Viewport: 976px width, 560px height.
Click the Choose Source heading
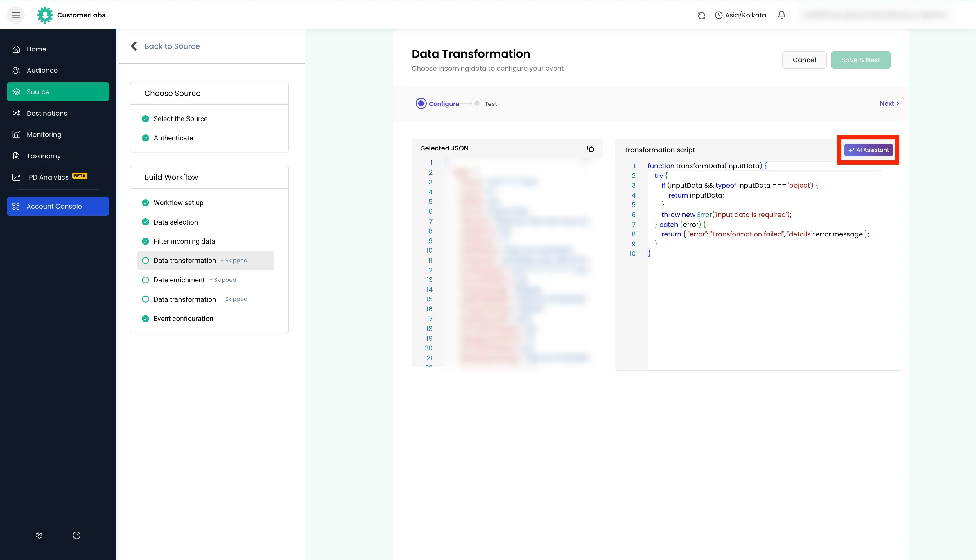point(172,93)
